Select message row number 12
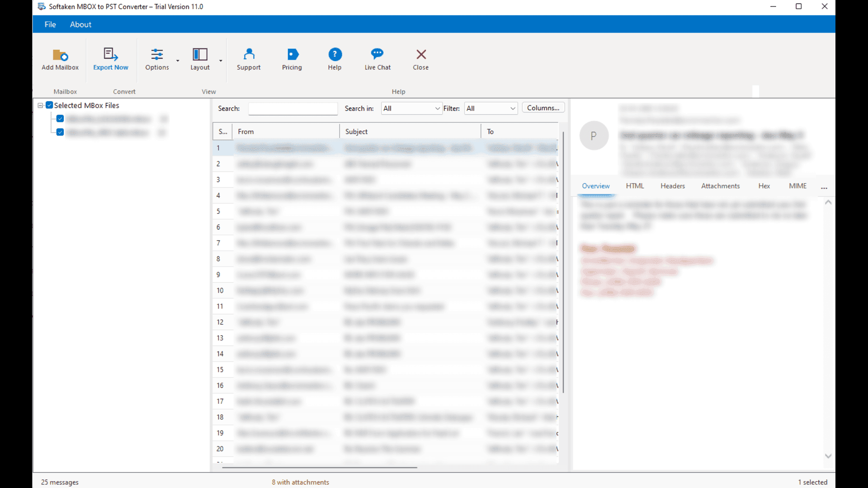The height and width of the screenshot is (488, 868). [386, 322]
